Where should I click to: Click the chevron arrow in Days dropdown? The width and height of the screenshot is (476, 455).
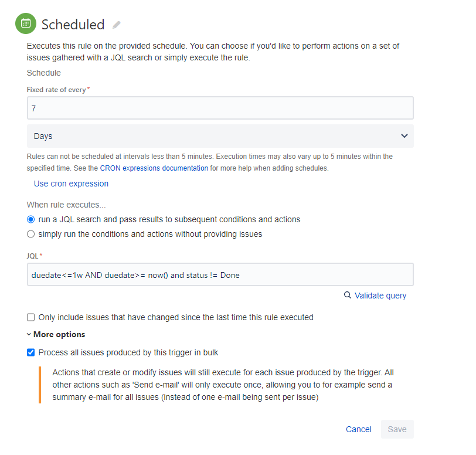(404, 136)
